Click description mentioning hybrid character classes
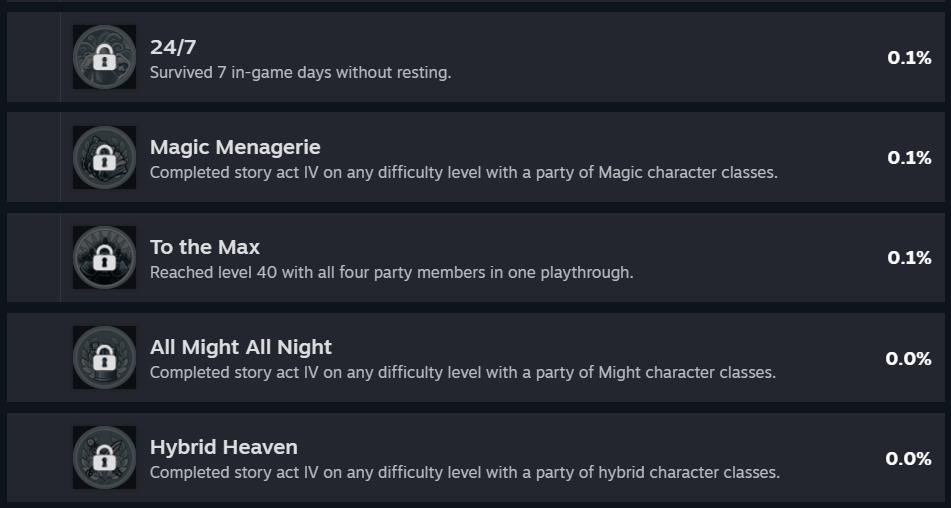The image size is (951, 508). [x=465, y=473]
